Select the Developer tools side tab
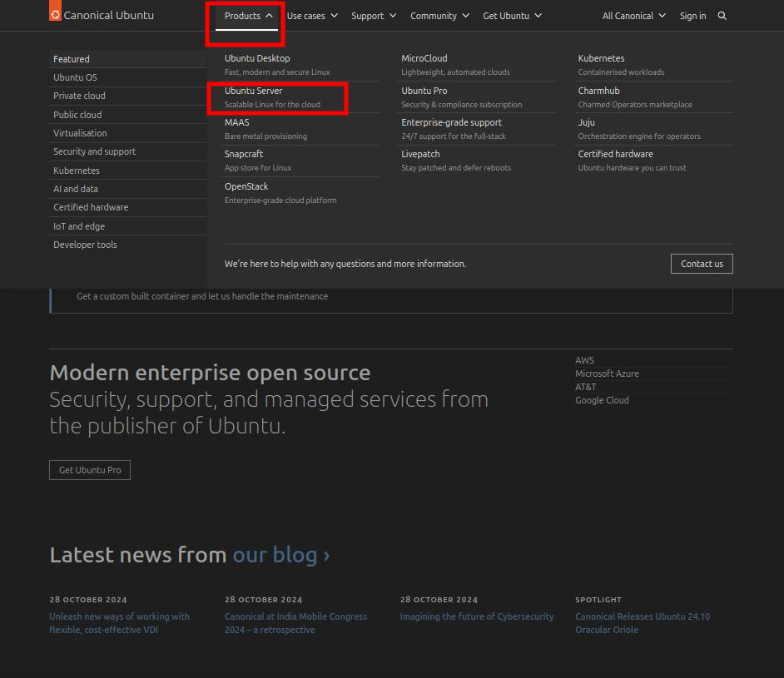The width and height of the screenshot is (784, 678). (x=127, y=245)
